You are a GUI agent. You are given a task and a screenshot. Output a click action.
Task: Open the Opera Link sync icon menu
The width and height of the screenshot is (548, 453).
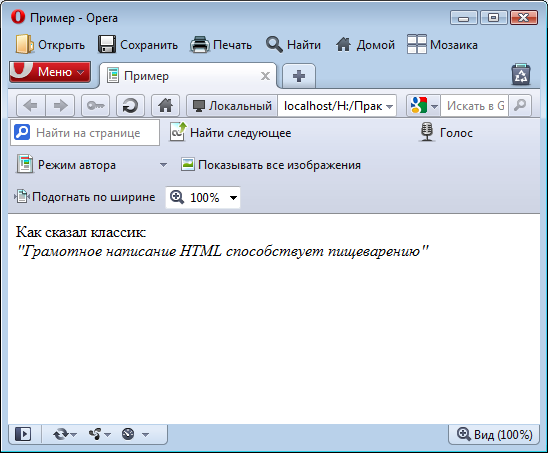click(65, 434)
